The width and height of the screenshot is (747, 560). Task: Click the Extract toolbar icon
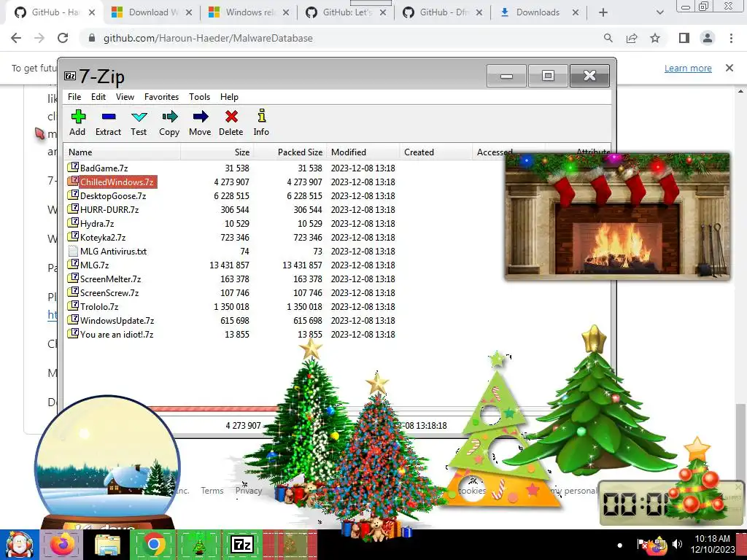pos(108,122)
